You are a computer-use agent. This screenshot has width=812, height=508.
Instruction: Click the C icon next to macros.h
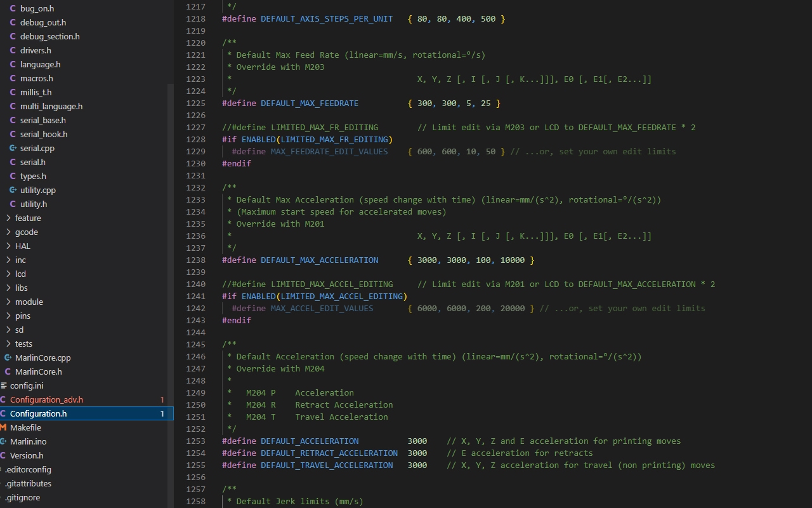pyautogui.click(x=13, y=78)
